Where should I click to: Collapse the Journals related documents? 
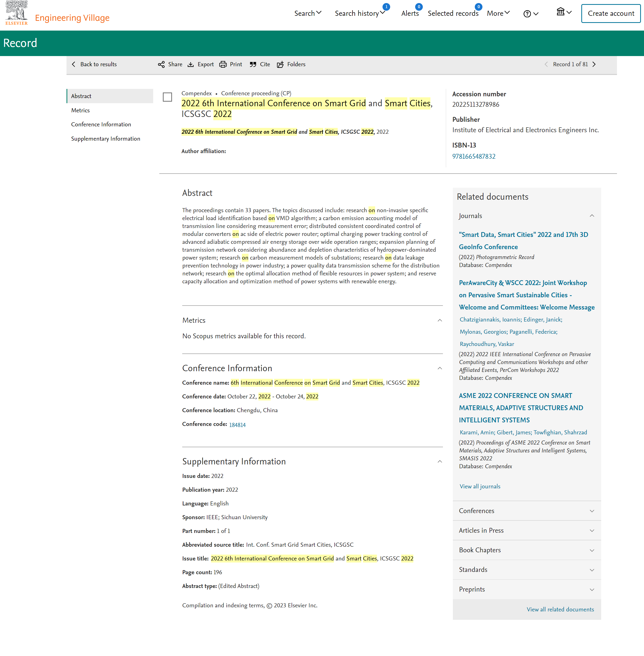pos(592,216)
